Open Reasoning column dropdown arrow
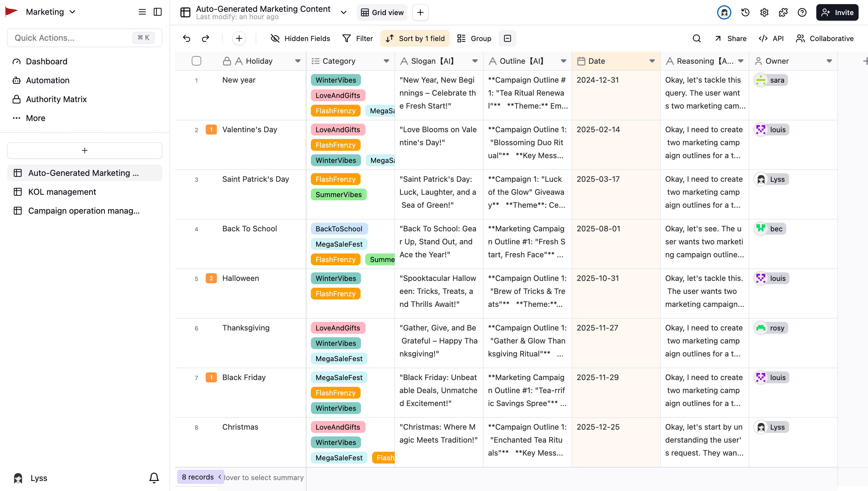The width and height of the screenshot is (868, 491). [x=740, y=61]
